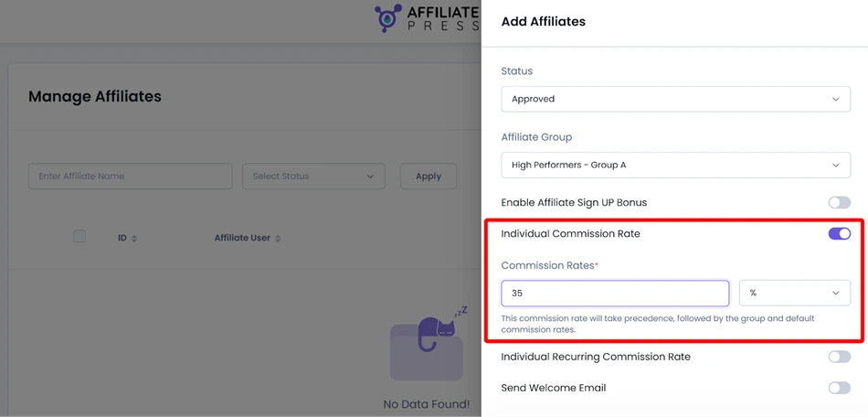Click the AffiliatePress logo icon
This screenshot has width=868, height=417.
[x=388, y=18]
